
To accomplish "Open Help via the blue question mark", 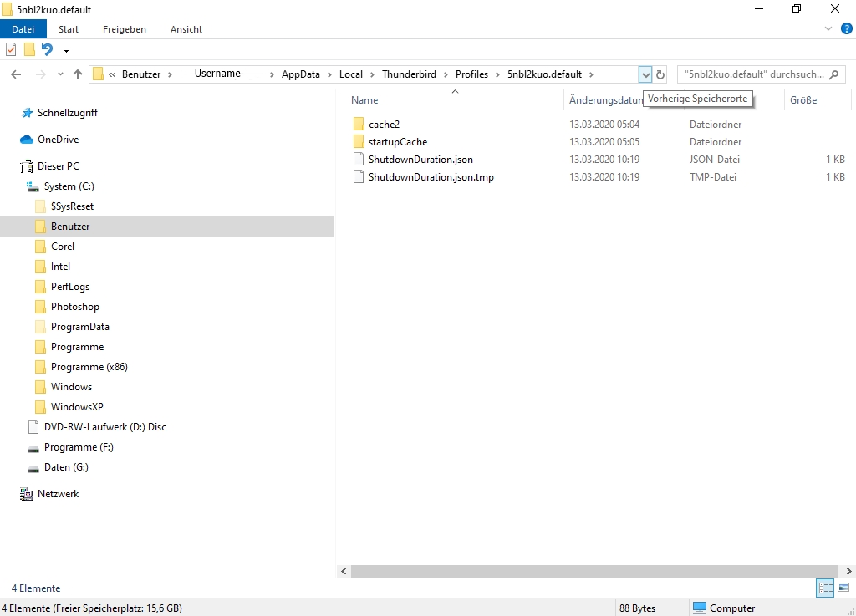I will click(x=846, y=28).
